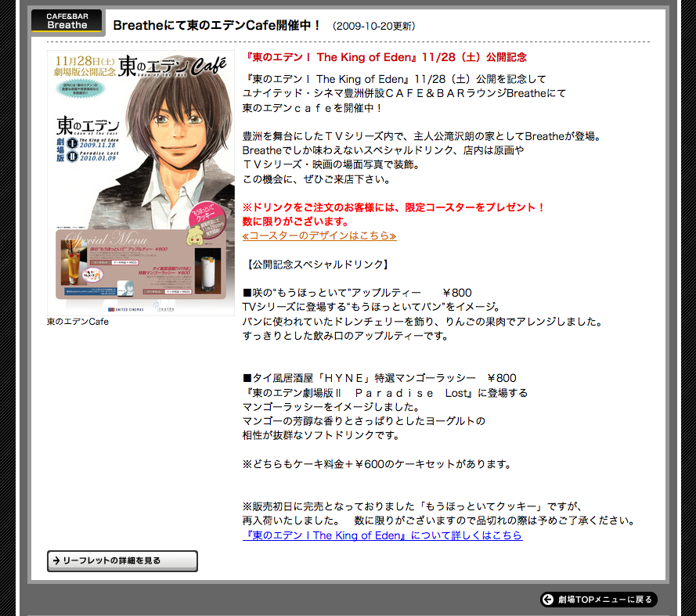Click the back arrow icon on 劇場TOPメニュー button
The height and width of the screenshot is (616, 696).
[x=548, y=599]
